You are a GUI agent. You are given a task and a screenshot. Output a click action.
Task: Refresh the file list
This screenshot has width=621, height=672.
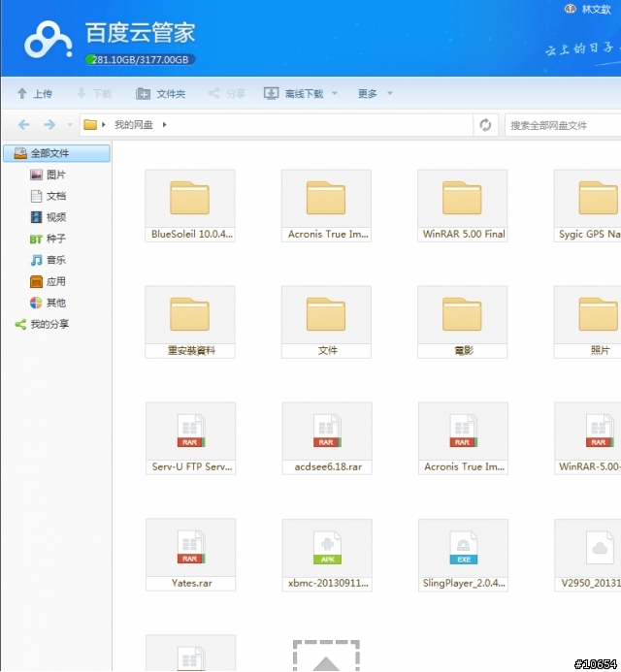485,125
